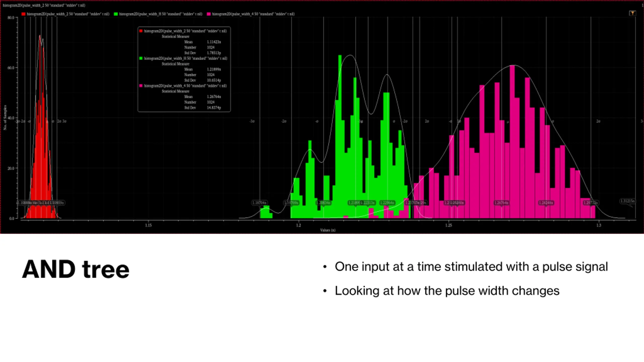Select the 1.31215n marker label at far right
The height and width of the screenshot is (362, 644).
(x=627, y=201)
